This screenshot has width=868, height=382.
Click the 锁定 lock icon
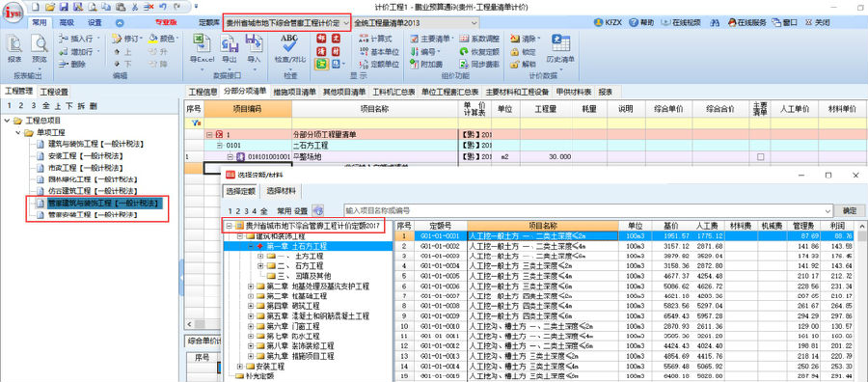tap(514, 51)
